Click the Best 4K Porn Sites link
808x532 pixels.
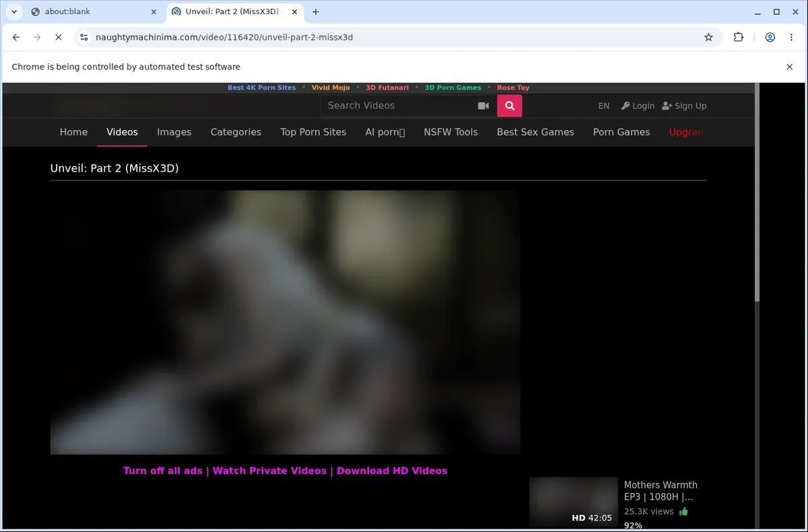pos(261,88)
